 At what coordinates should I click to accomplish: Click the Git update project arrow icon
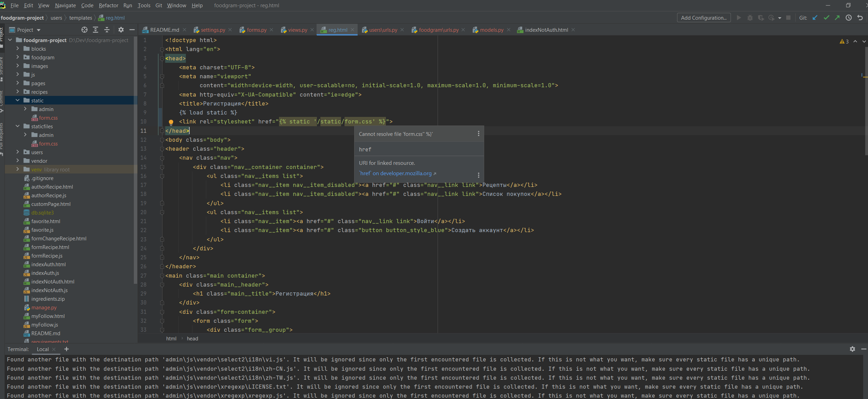(x=815, y=18)
